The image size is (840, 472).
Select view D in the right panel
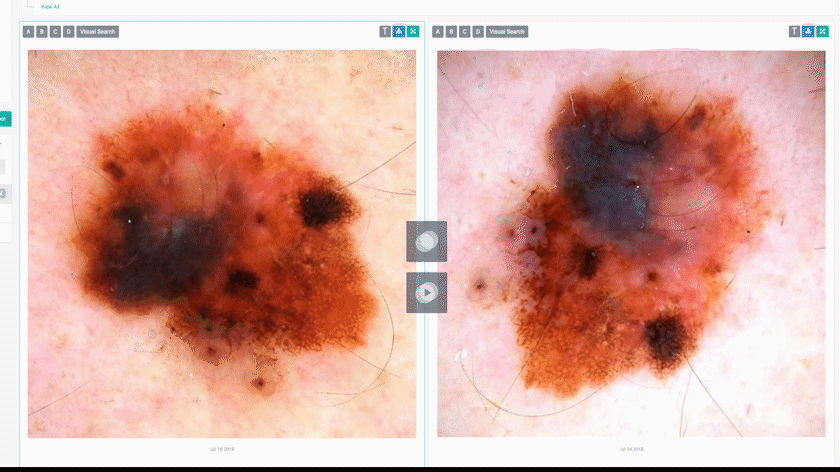click(478, 32)
